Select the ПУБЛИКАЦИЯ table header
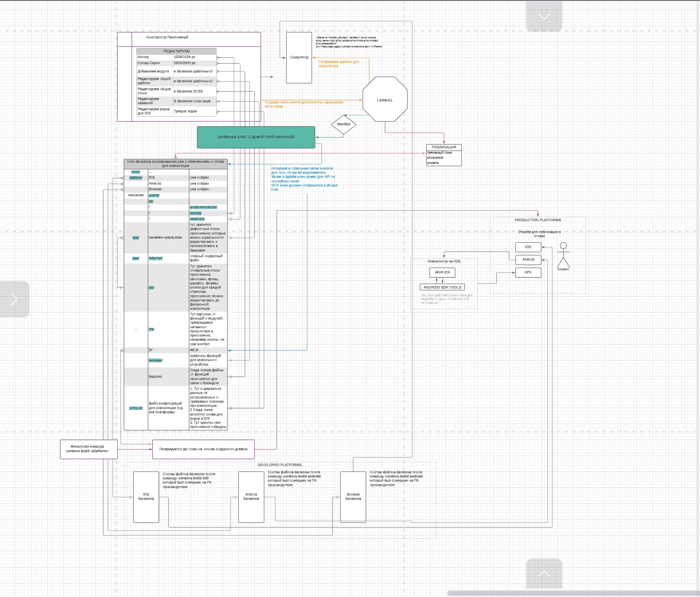Image resolution: width=700 pixels, height=597 pixels. pos(444,147)
